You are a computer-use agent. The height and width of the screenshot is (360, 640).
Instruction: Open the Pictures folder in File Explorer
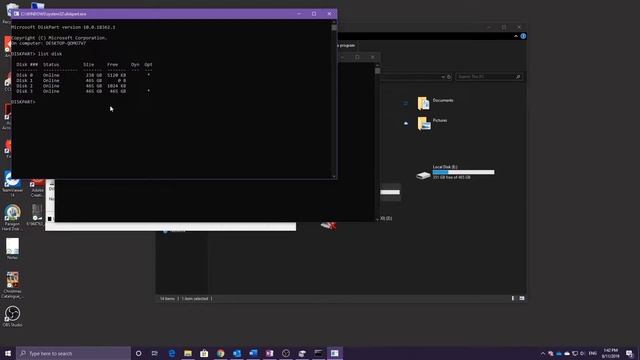432,123
